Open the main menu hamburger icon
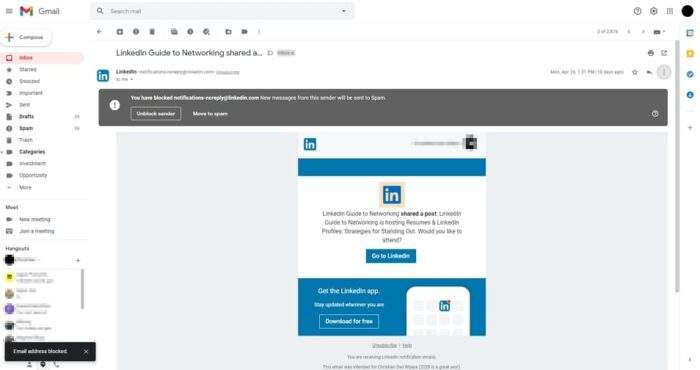 click(9, 11)
